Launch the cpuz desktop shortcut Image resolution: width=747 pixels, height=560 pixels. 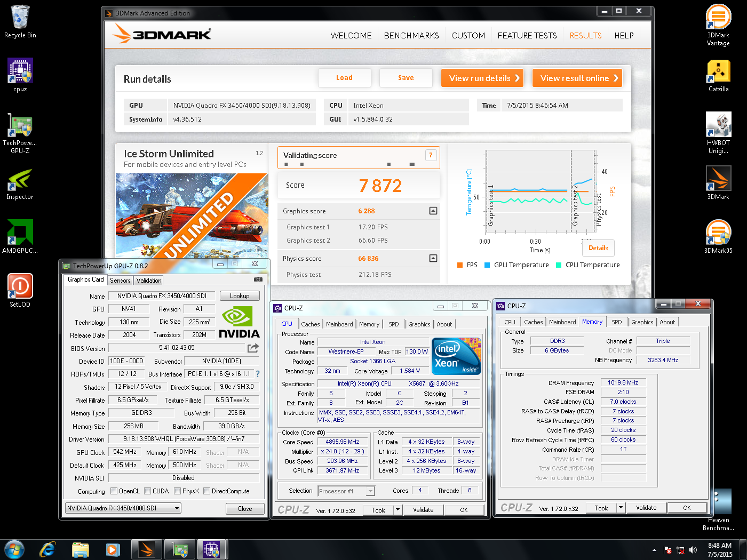click(20, 75)
